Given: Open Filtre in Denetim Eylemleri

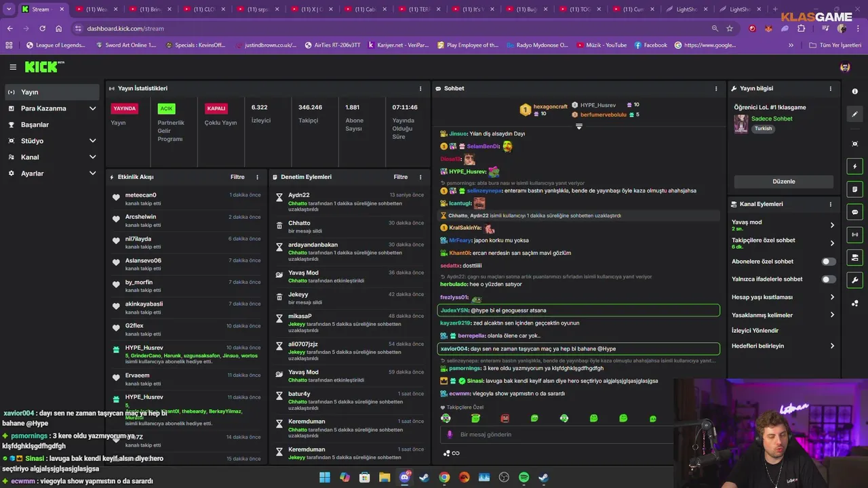Looking at the screenshot, I should [x=401, y=177].
